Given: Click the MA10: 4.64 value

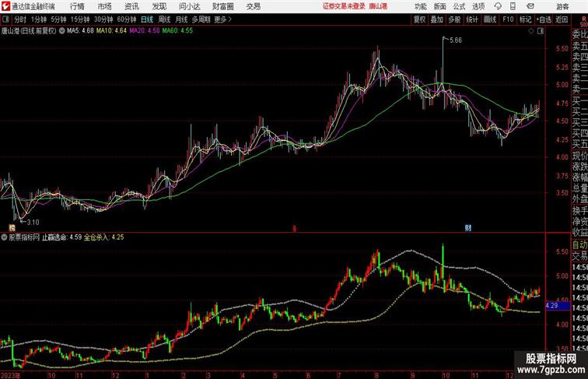Looking at the screenshot, I should 111,31.
